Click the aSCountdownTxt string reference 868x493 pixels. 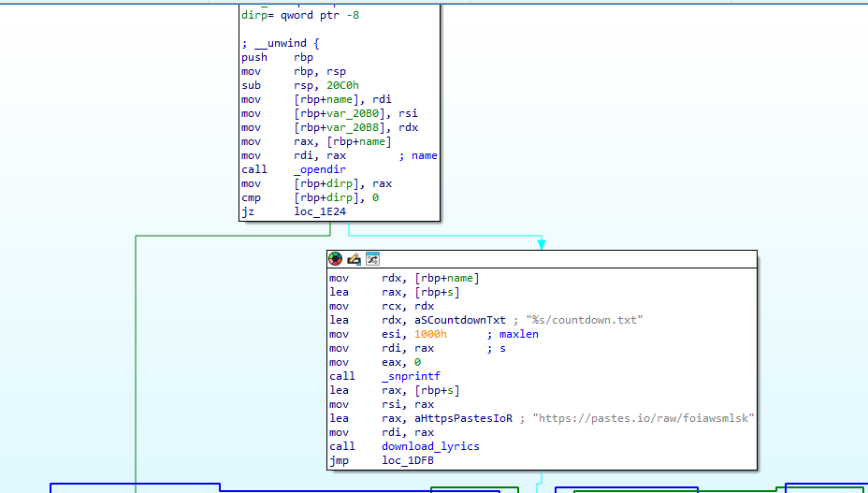460,320
